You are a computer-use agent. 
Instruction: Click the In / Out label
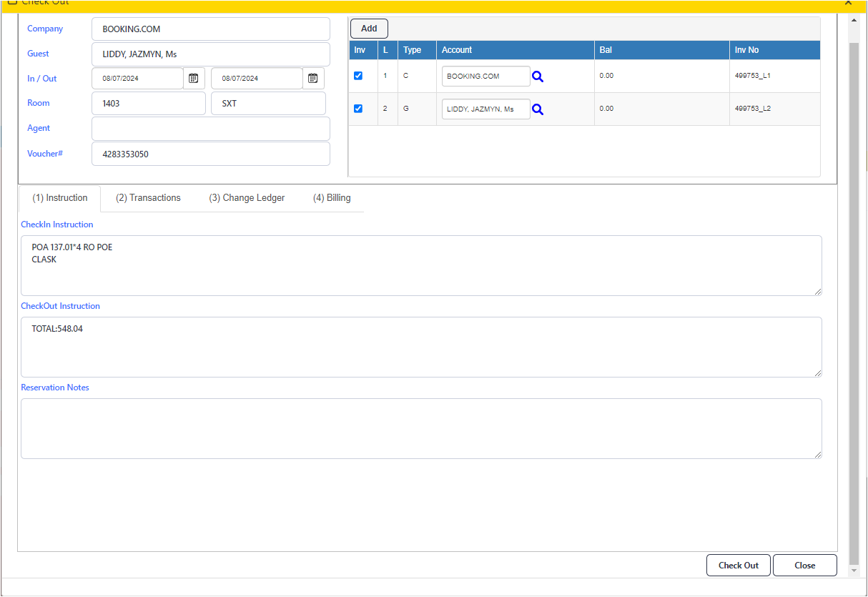(x=42, y=79)
